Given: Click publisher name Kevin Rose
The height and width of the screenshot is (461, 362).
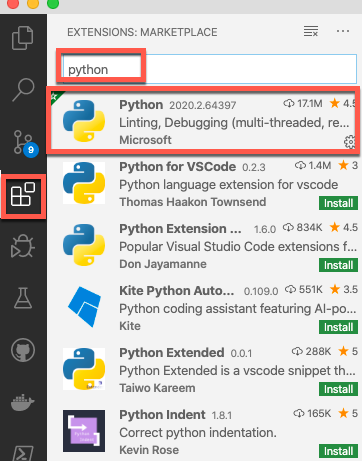Looking at the screenshot, I should click(x=149, y=450).
